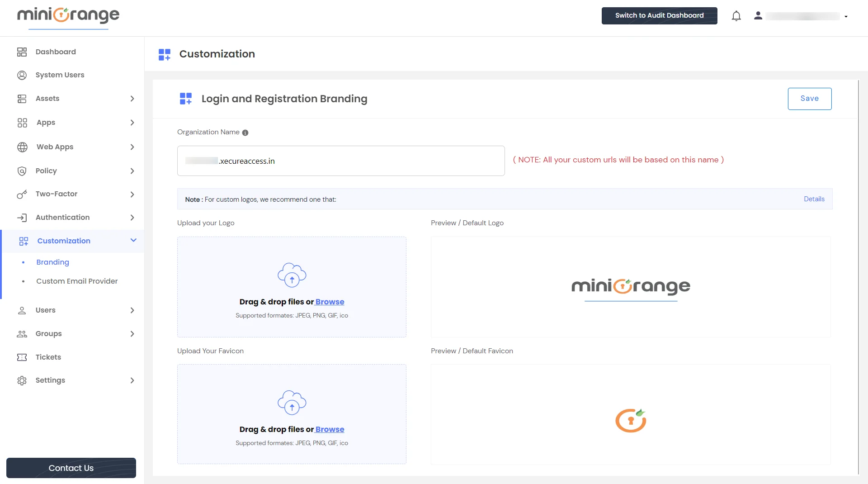This screenshot has height=484, width=868.
Task: Click the Authentication login arrow icon
Action: point(22,218)
